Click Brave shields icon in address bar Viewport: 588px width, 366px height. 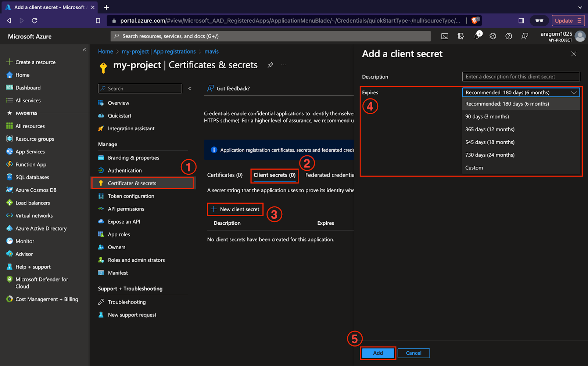tap(475, 21)
